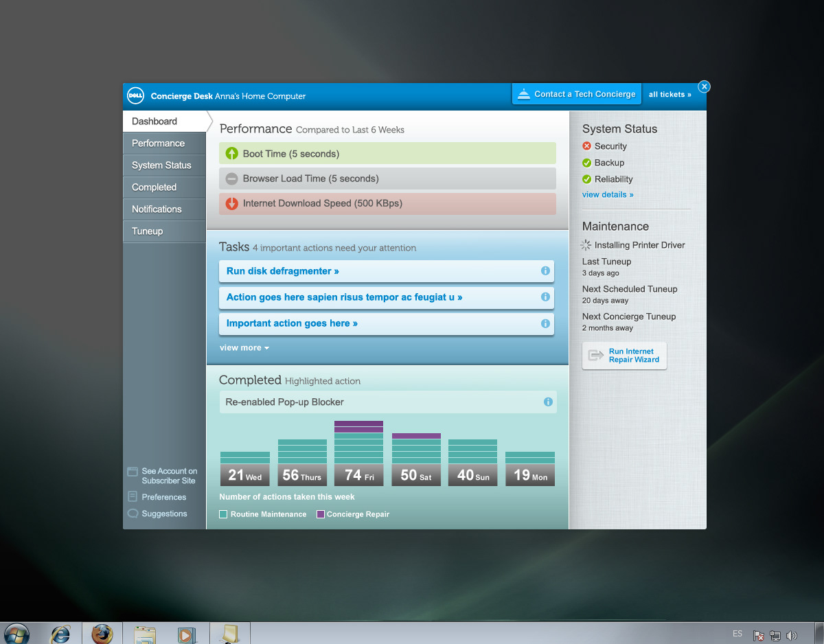The height and width of the screenshot is (644, 824).
Task: Click the Dell logo in header
Action: click(135, 96)
